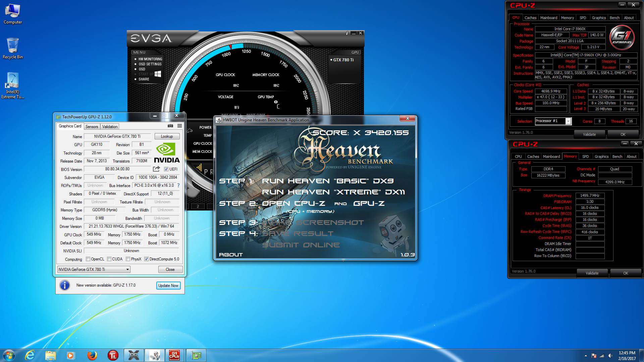This screenshot has width=644, height=362.
Task: Toggle the DirectCompute 5.0 checkbox
Action: point(146,259)
